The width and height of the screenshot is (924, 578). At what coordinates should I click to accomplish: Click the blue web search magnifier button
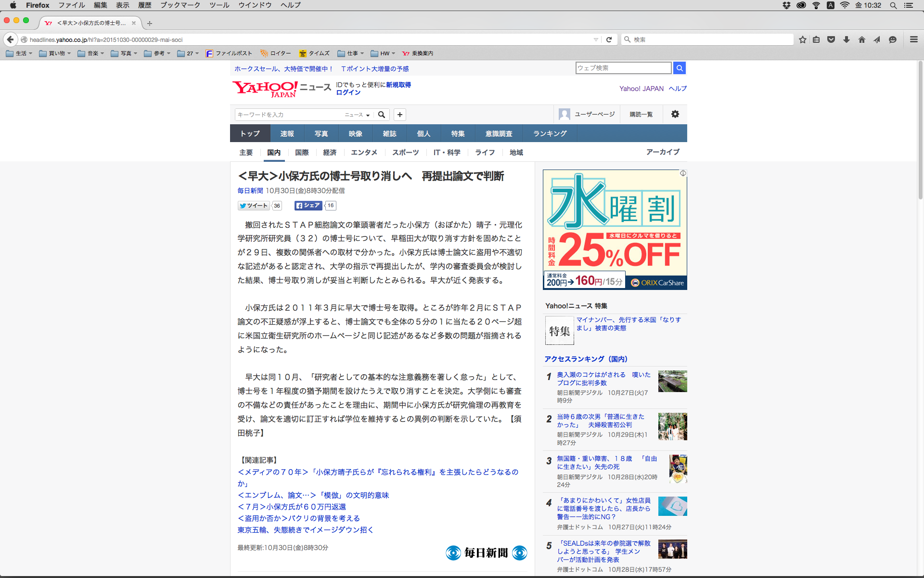(679, 68)
